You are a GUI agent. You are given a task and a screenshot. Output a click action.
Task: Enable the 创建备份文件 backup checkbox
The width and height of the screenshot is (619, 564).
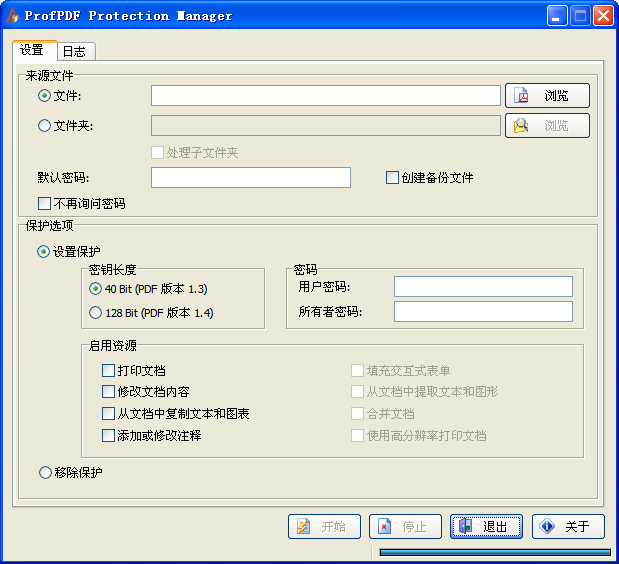pos(392,178)
